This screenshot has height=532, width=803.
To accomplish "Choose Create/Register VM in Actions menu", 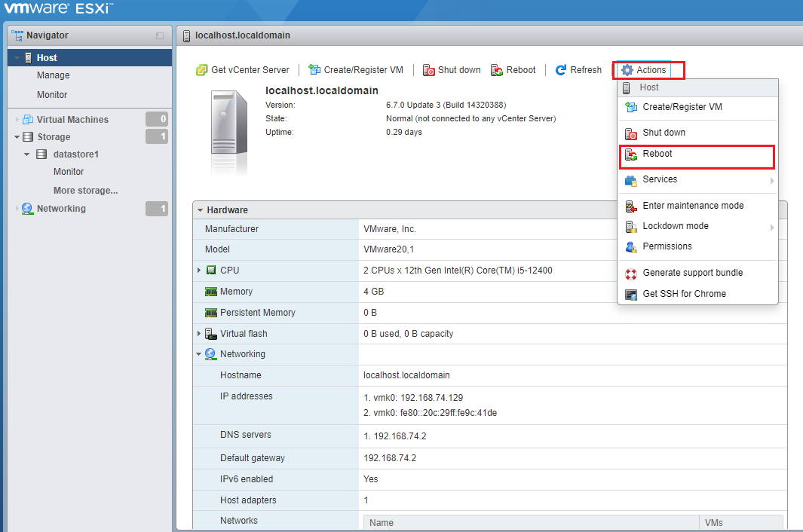I will pyautogui.click(x=697, y=107).
